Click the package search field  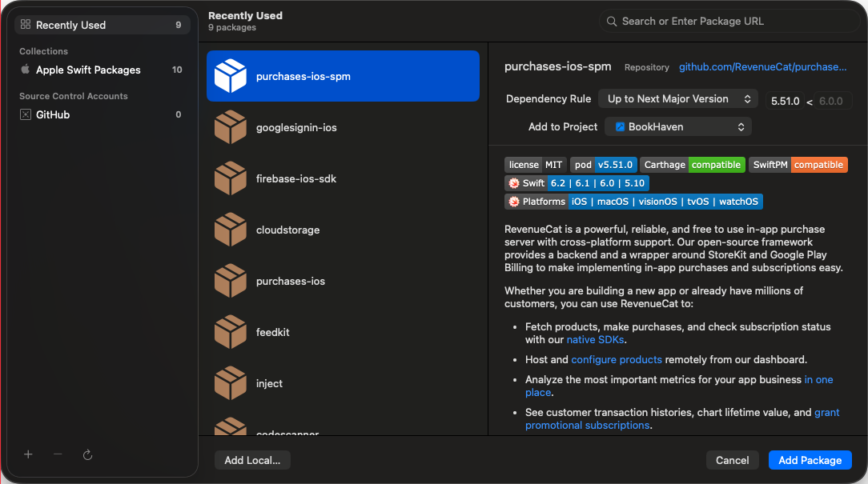[x=729, y=21]
